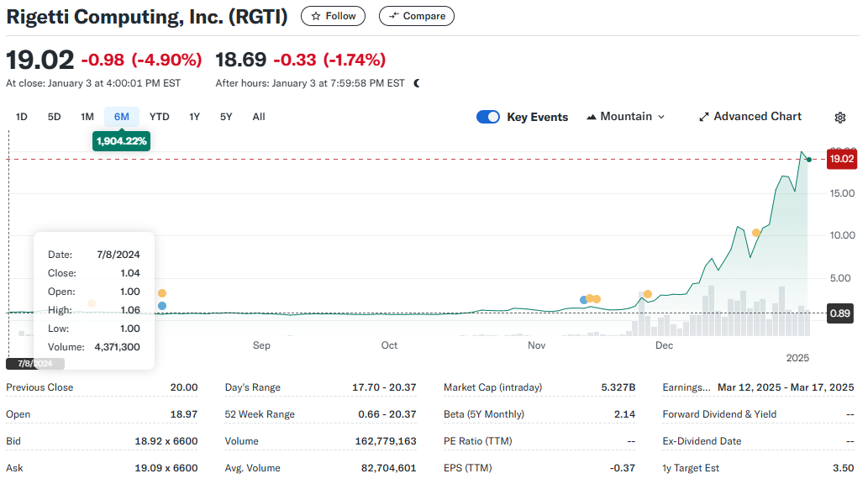Click the Day's Range value 17.70 - 20.37
Viewport: 868px width, 484px height.
(x=384, y=387)
